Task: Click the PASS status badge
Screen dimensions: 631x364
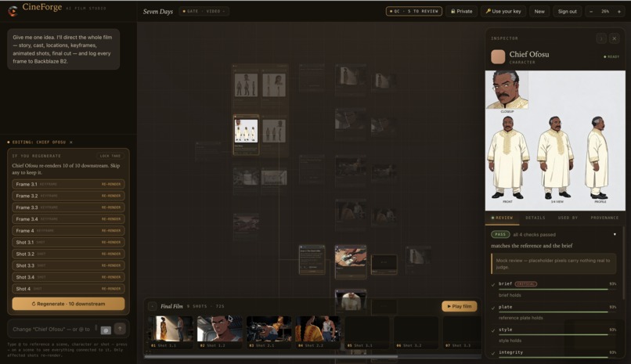Action: pyautogui.click(x=500, y=234)
